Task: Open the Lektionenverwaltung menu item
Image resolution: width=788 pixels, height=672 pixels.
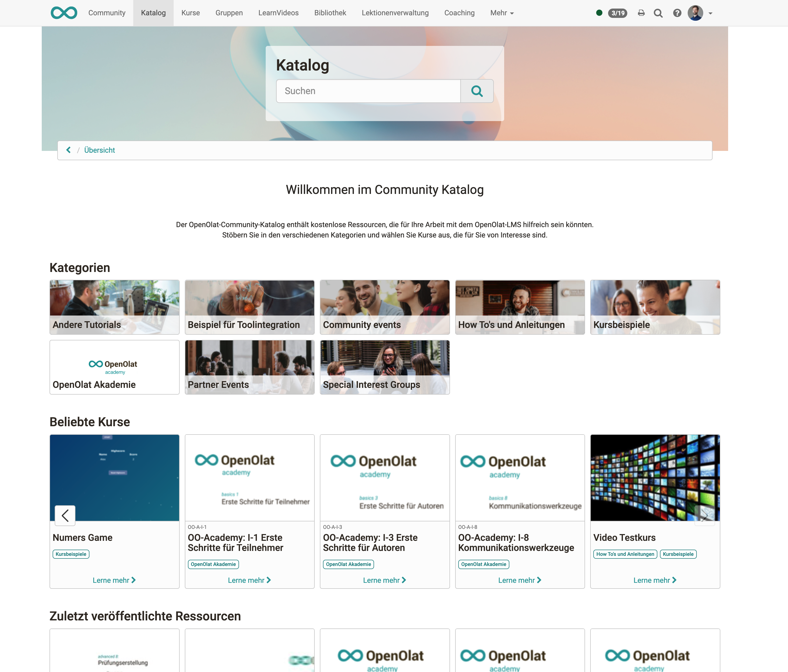Action: 395,12
